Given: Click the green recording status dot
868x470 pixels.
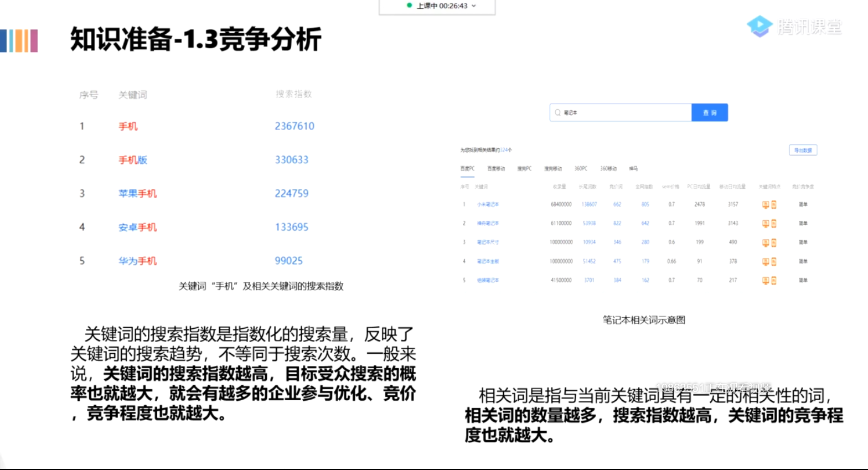Looking at the screenshot, I should pos(409,6).
